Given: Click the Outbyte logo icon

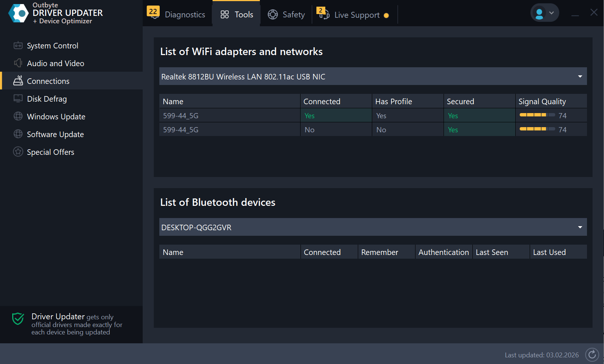Looking at the screenshot, I should click(18, 13).
